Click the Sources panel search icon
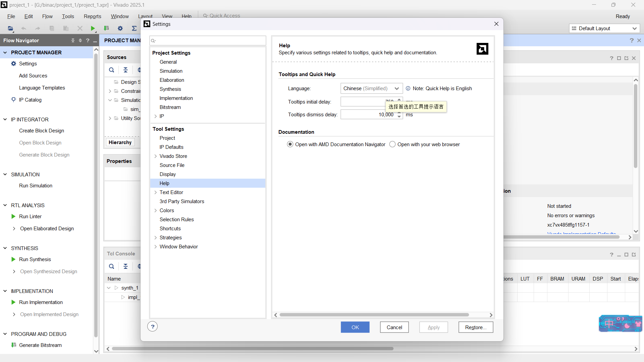 [111, 70]
